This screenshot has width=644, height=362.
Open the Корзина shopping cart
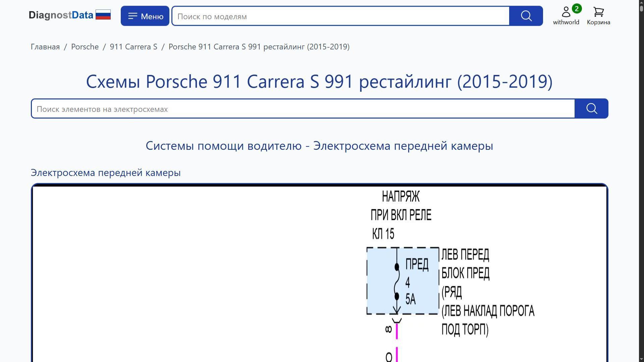(x=598, y=16)
